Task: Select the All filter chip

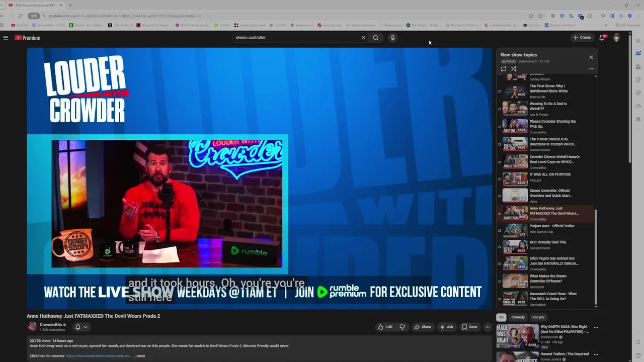Action: 501,317
